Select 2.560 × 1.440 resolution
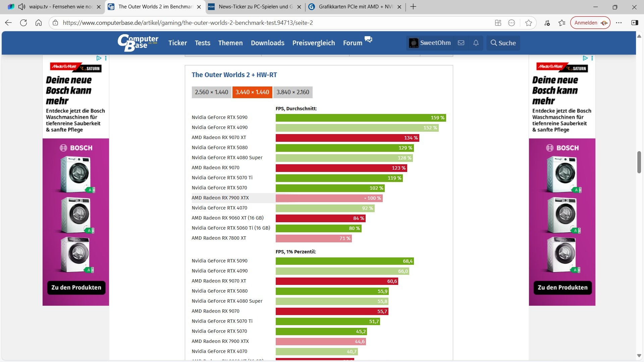Image resolution: width=644 pixels, height=362 pixels. coord(211,92)
